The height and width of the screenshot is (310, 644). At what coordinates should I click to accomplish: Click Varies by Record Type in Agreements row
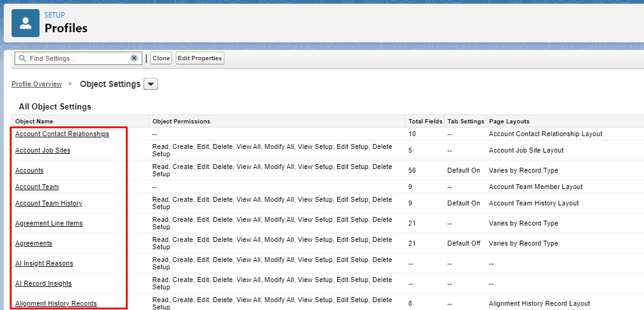click(x=523, y=244)
